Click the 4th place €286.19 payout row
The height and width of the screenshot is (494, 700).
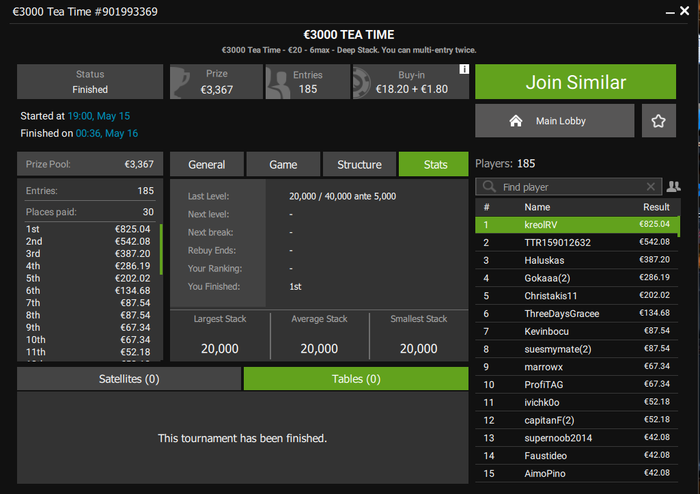(88, 266)
